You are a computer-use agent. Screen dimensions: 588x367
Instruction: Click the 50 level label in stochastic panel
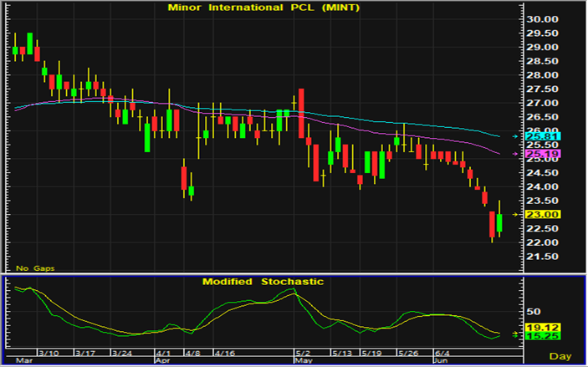534,312
